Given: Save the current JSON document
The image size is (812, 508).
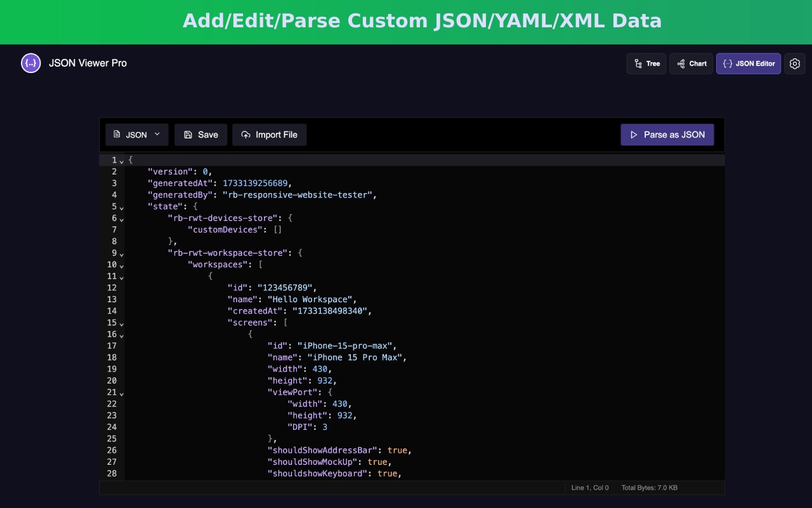Looking at the screenshot, I should point(200,135).
